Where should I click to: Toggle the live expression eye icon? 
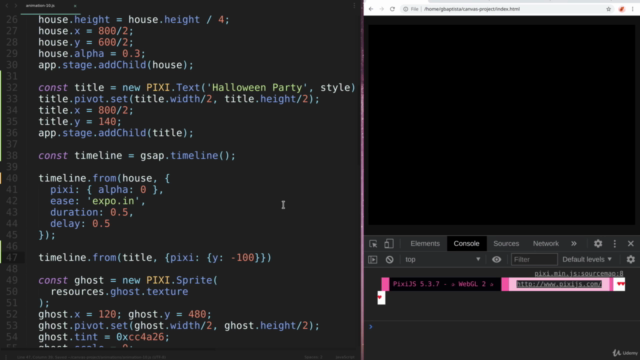[x=496, y=260]
